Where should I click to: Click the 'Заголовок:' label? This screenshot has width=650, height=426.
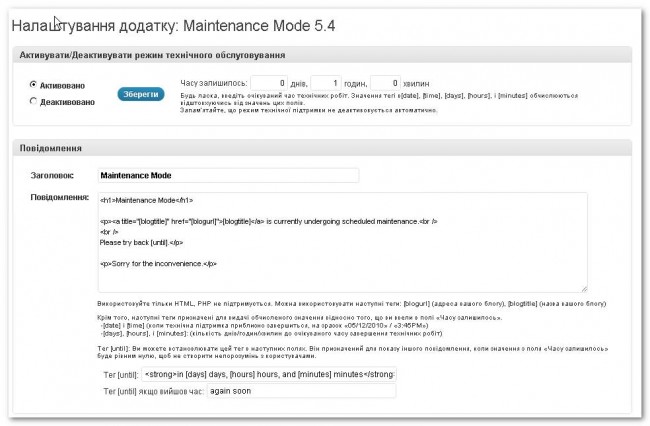click(x=52, y=175)
